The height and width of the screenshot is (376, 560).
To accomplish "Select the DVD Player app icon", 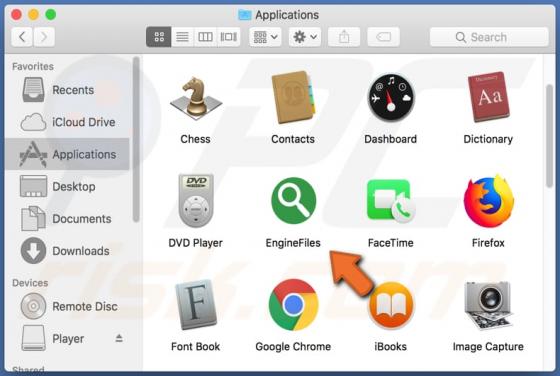I will click(196, 200).
